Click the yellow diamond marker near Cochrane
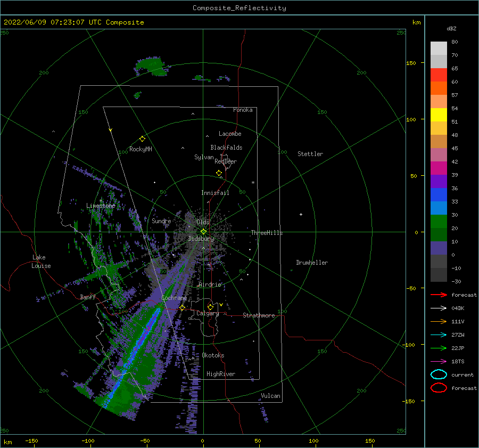Image resolution: width=479 pixels, height=448 pixels. point(182,307)
